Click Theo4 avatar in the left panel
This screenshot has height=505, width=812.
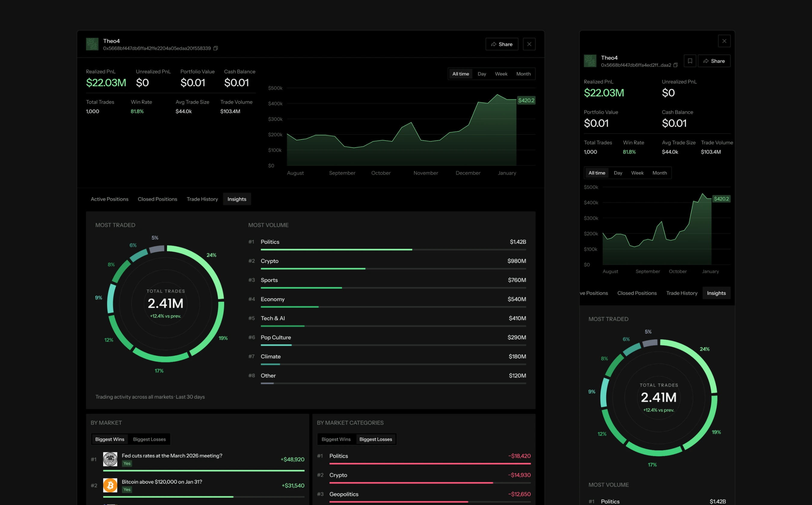[92, 44]
